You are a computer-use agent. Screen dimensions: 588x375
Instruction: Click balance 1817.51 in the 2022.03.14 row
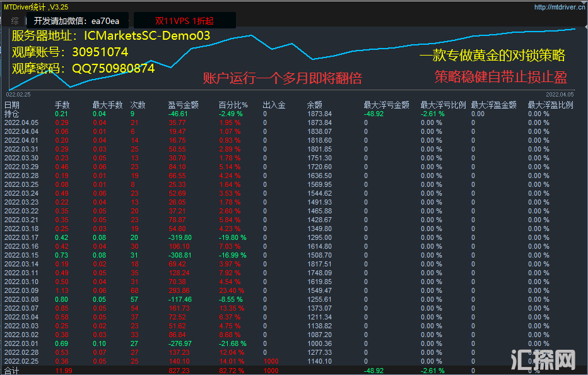(319, 264)
